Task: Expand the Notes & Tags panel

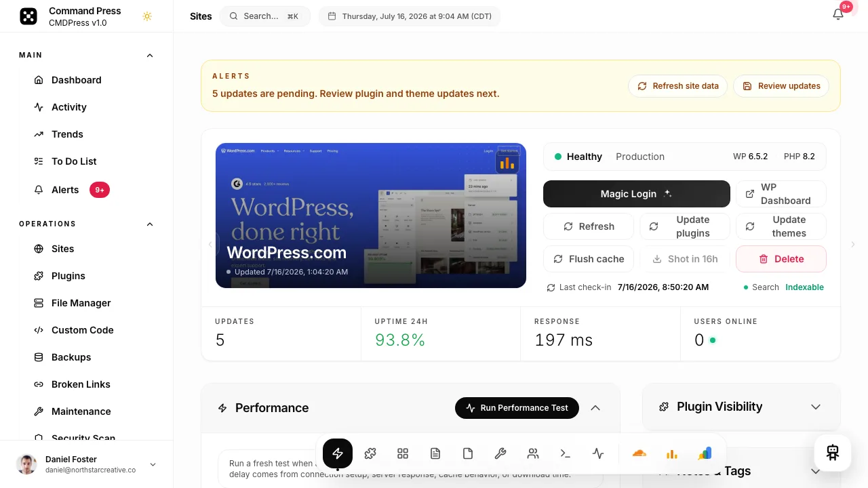Action: coord(816,471)
